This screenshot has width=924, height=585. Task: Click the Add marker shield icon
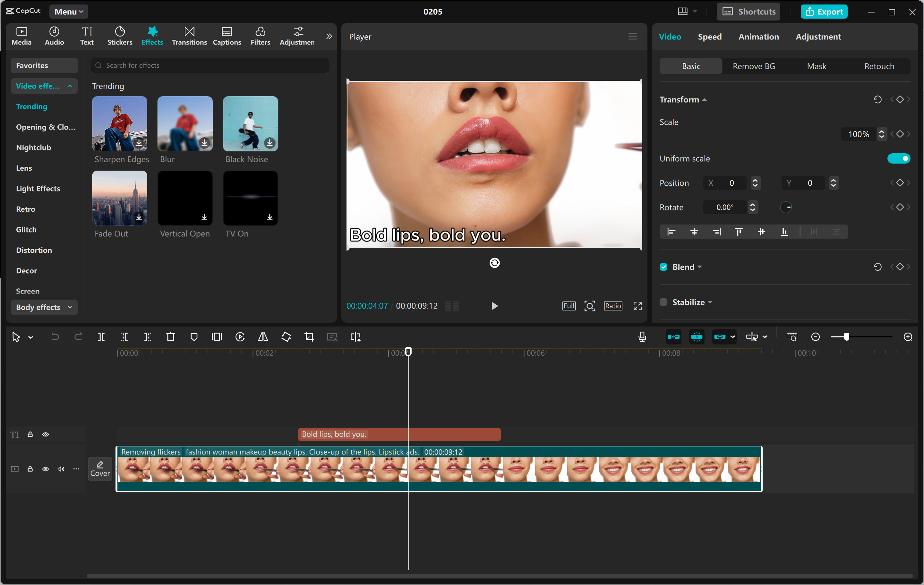click(194, 337)
